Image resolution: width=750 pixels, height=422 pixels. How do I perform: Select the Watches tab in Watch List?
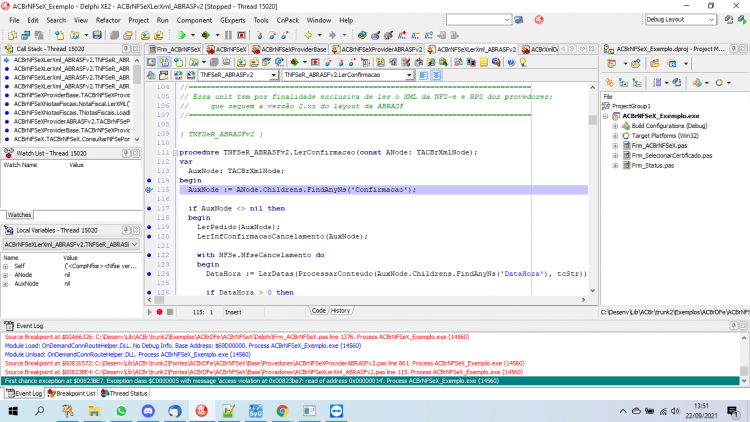[x=19, y=215]
